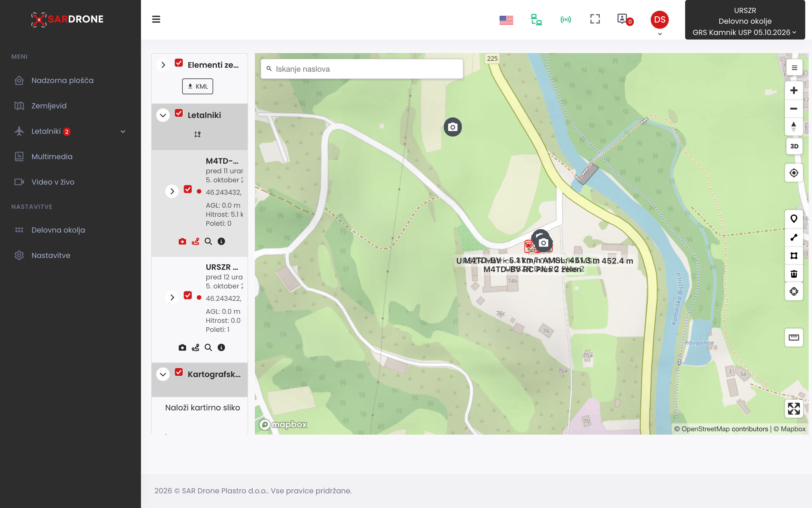Toggle the Letalniki layer checkbox
The height and width of the screenshot is (508, 812).
(x=179, y=113)
